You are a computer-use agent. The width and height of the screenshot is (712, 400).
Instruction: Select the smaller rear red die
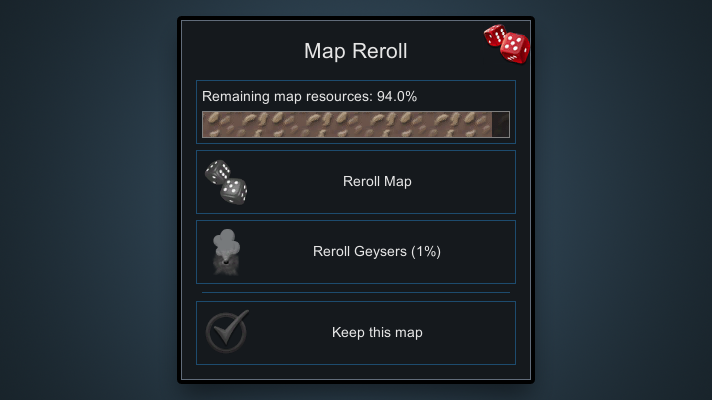pyautogui.click(x=494, y=35)
